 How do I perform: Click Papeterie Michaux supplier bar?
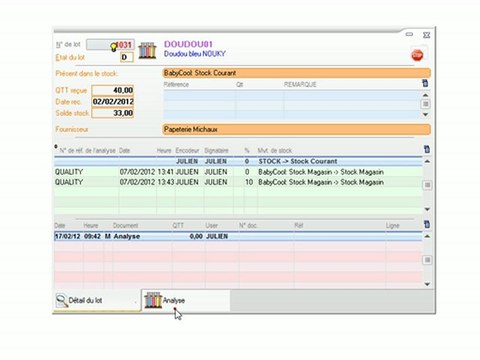click(x=296, y=129)
